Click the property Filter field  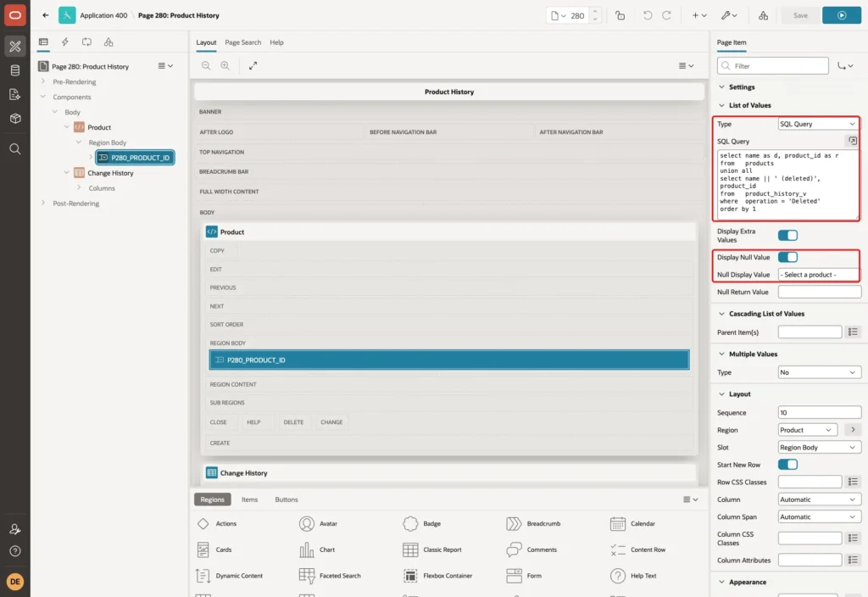[x=773, y=66]
